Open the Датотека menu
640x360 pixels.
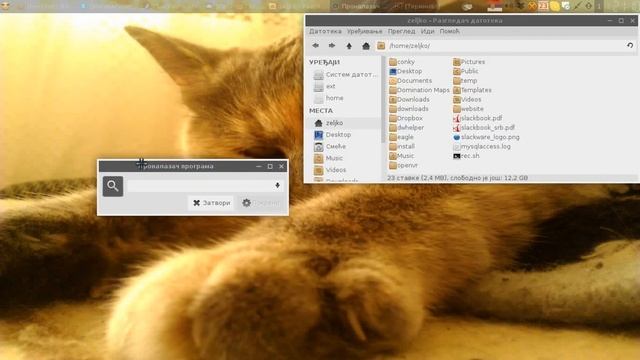click(325, 31)
